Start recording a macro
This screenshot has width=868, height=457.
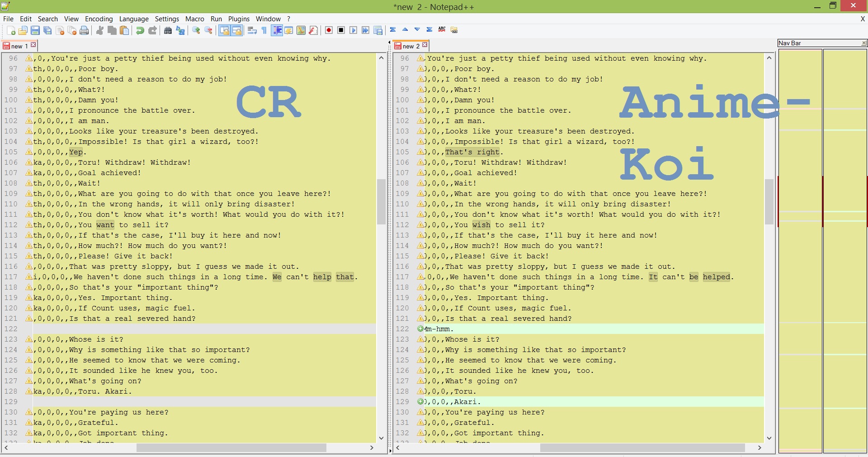click(329, 30)
